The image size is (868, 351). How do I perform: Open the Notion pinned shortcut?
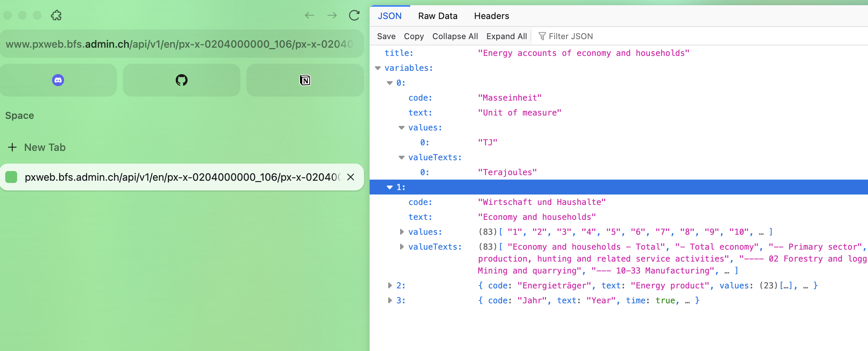point(305,80)
